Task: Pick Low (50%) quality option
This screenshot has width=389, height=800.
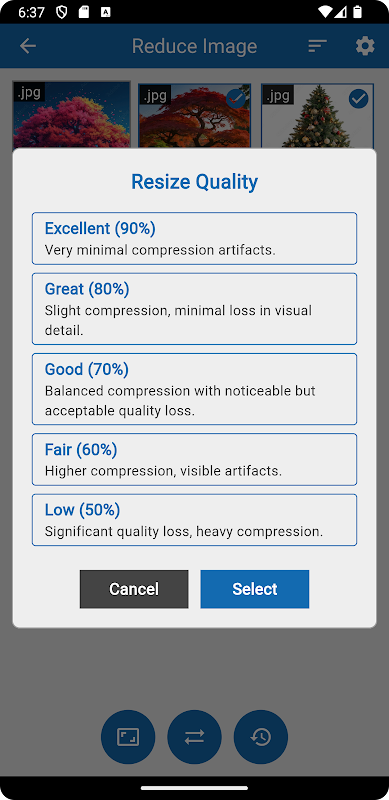Action: pos(194,520)
